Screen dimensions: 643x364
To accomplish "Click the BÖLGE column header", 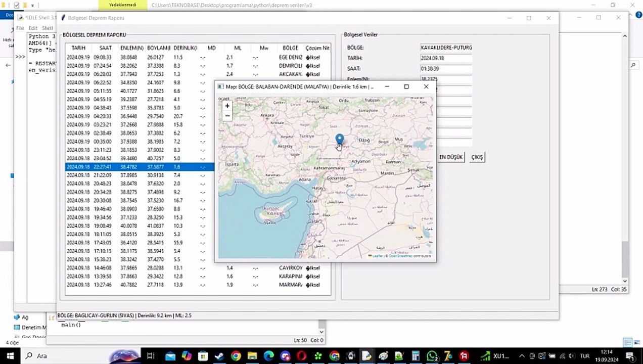I will [290, 48].
